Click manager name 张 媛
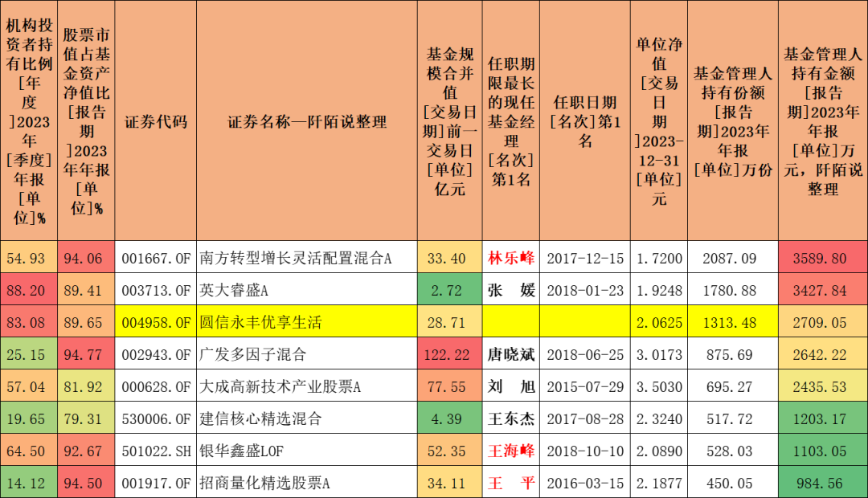This screenshot has height=498, width=868. [x=511, y=290]
